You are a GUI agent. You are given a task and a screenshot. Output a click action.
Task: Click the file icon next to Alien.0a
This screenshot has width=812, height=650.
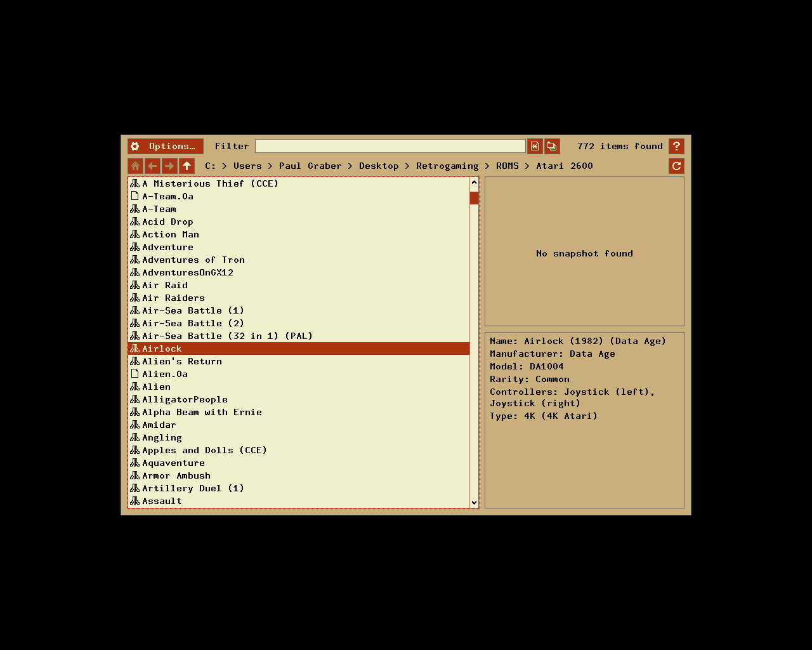[x=134, y=374]
